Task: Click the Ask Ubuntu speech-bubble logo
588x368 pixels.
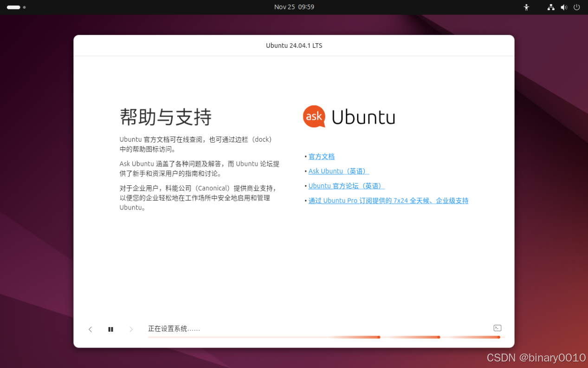Action: click(x=314, y=117)
